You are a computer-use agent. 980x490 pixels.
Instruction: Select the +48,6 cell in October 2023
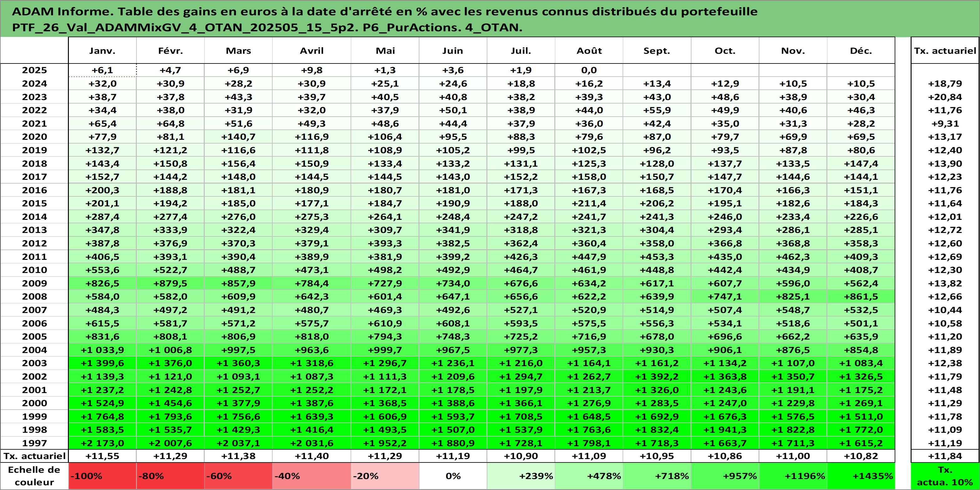point(725,97)
